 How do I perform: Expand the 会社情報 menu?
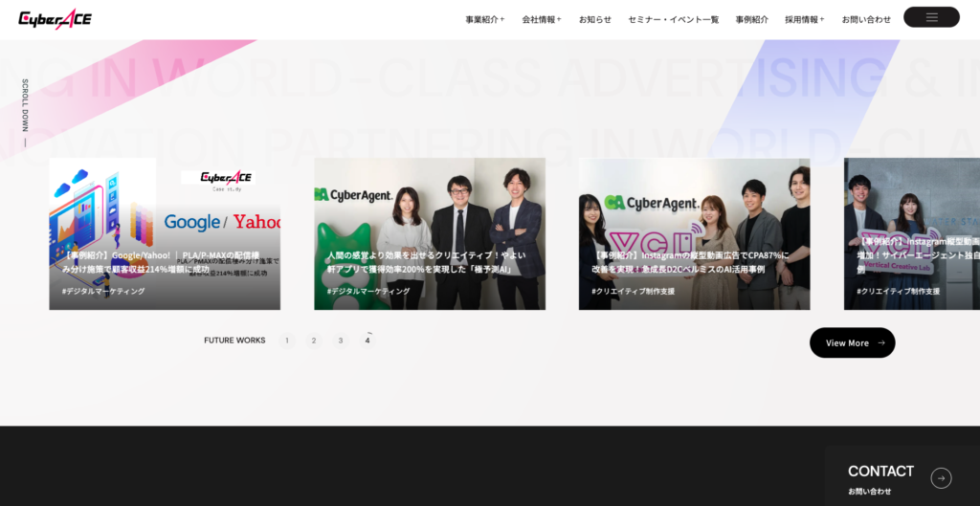(542, 19)
